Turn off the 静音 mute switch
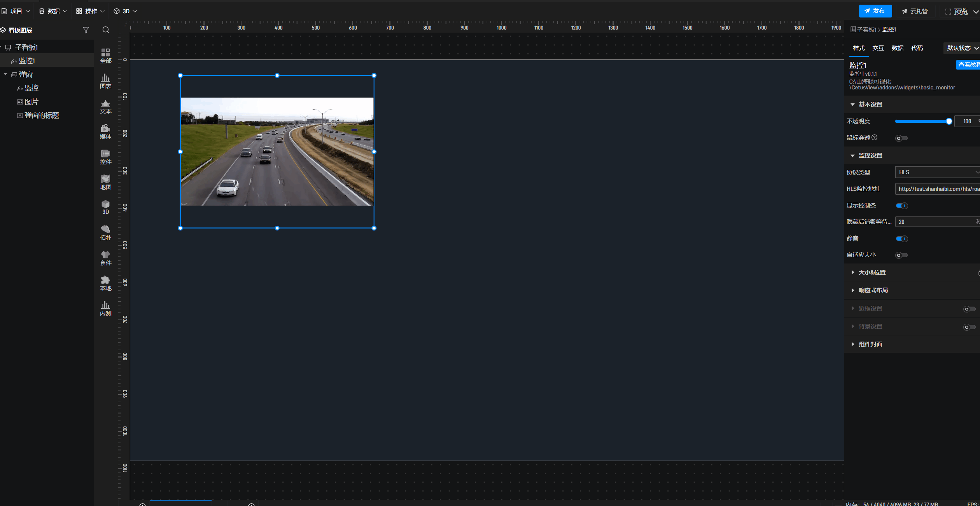This screenshot has width=980, height=506. tap(901, 239)
